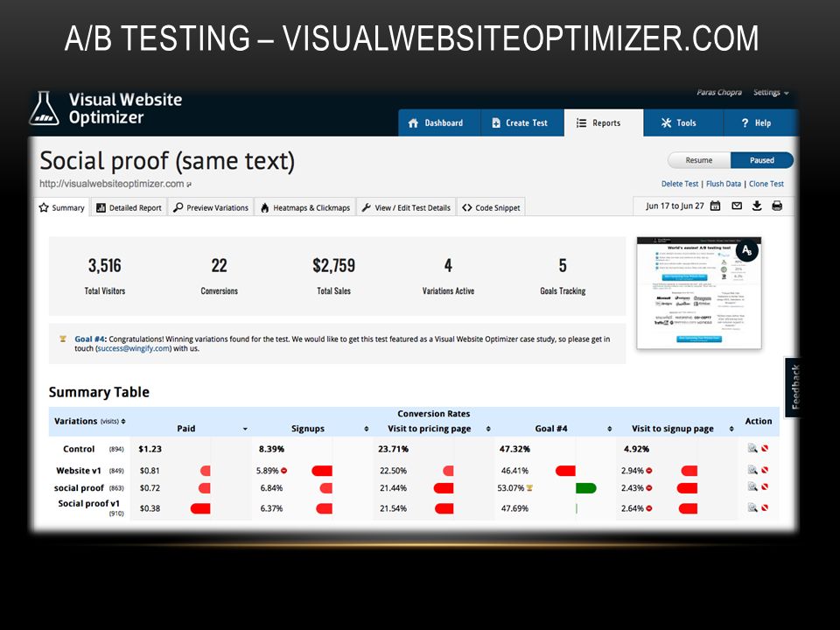The image size is (840, 630).
Task: Print the report with the printer icon
Action: point(777,206)
